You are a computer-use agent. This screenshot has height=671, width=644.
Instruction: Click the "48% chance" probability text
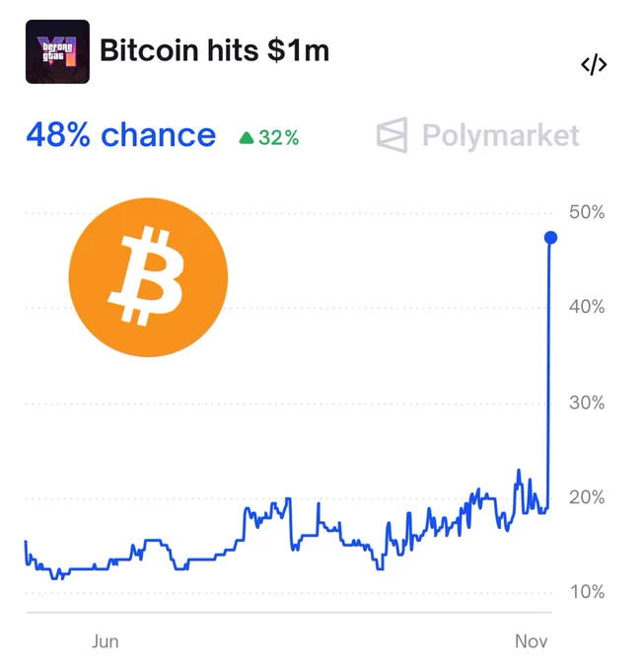pyautogui.click(x=120, y=135)
